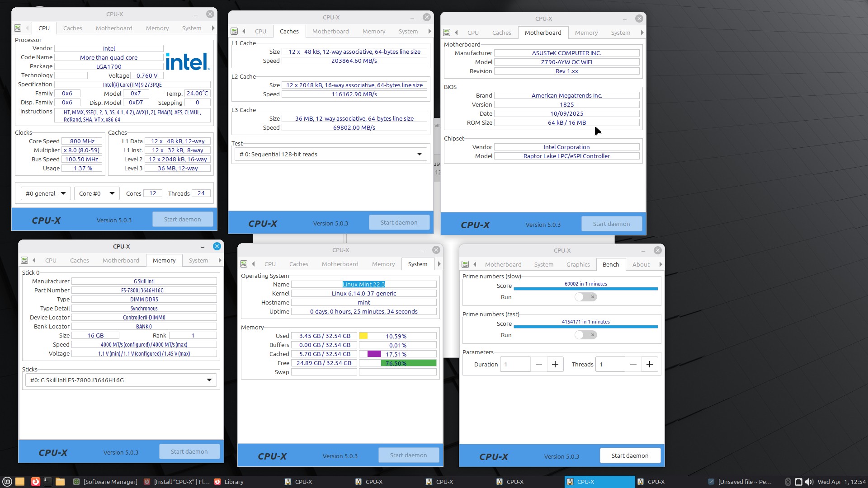
Task: Click the enabled Start daemon button
Action: point(630,455)
